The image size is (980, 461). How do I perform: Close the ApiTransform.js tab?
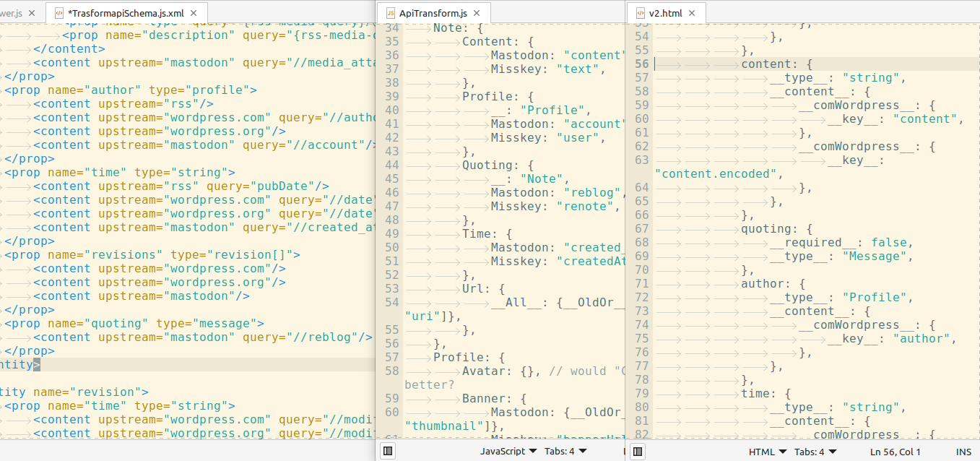click(x=478, y=13)
